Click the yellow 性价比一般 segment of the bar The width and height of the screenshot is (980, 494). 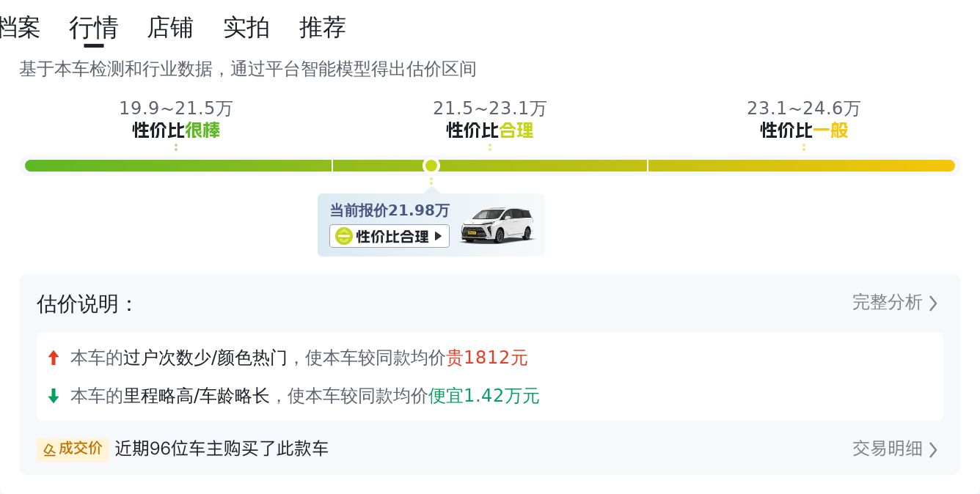coord(802,166)
